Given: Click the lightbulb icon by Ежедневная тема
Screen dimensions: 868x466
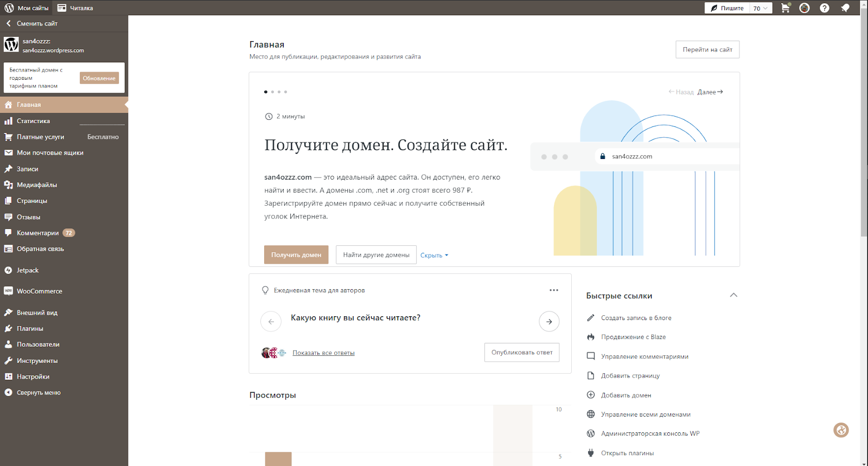Looking at the screenshot, I should (265, 290).
